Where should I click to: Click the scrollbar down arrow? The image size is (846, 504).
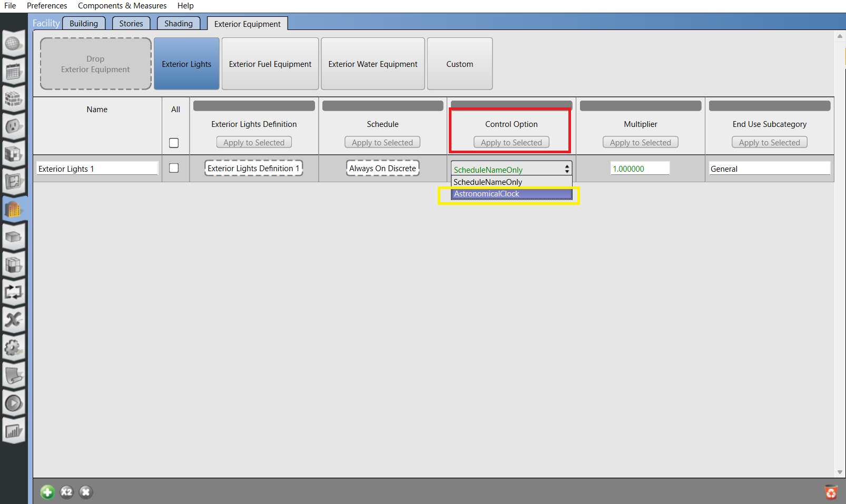pos(840,472)
